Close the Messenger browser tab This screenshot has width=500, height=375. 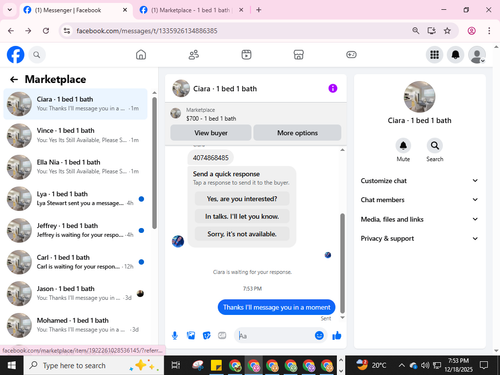pos(125,10)
